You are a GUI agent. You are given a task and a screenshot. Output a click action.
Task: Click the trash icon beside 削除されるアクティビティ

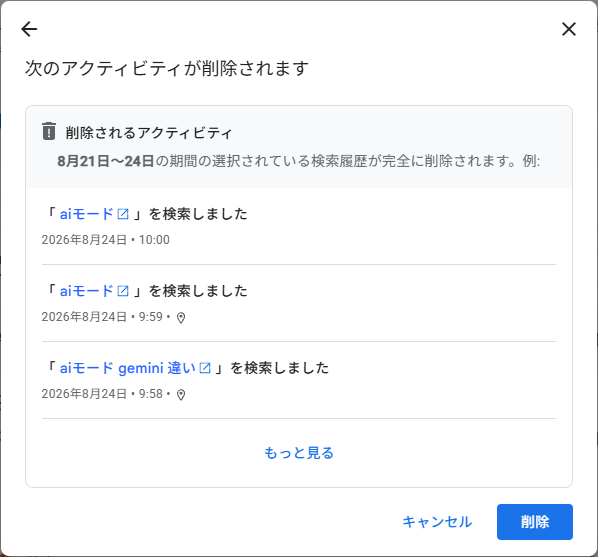[x=49, y=131]
